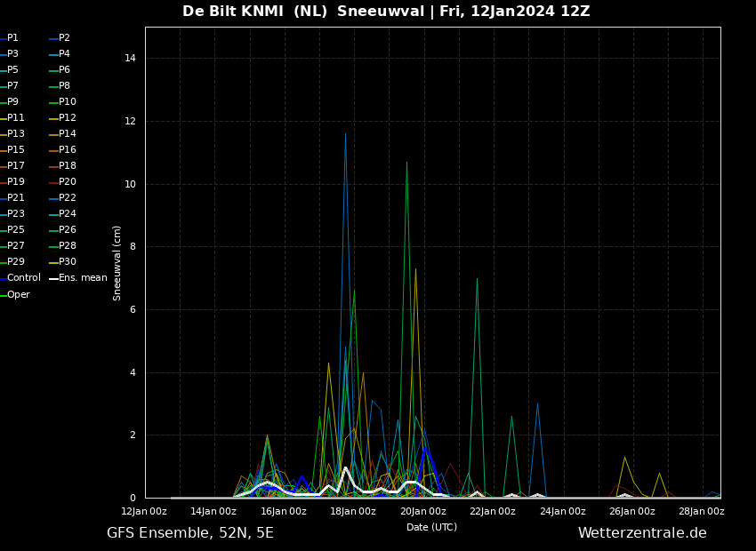Image resolution: width=756 pixels, height=551 pixels.
Task: Click the 18Jan 00z date tick label
Action: point(354,511)
